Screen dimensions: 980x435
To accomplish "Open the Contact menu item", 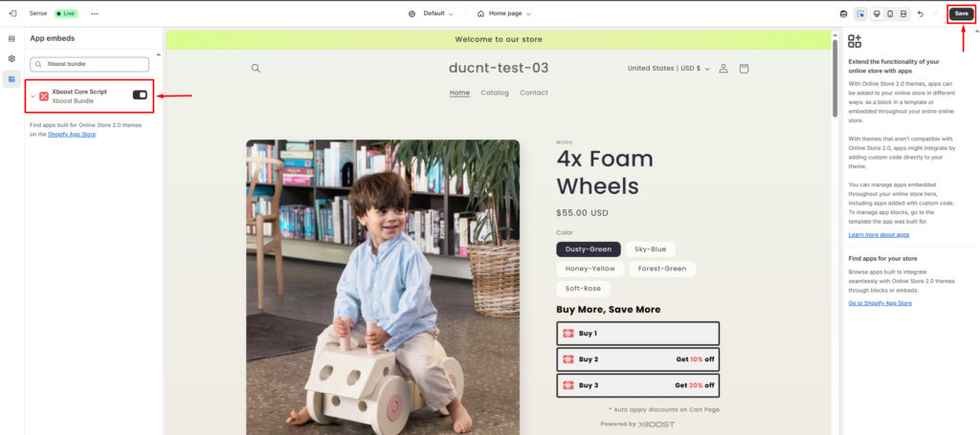I will tap(534, 93).
